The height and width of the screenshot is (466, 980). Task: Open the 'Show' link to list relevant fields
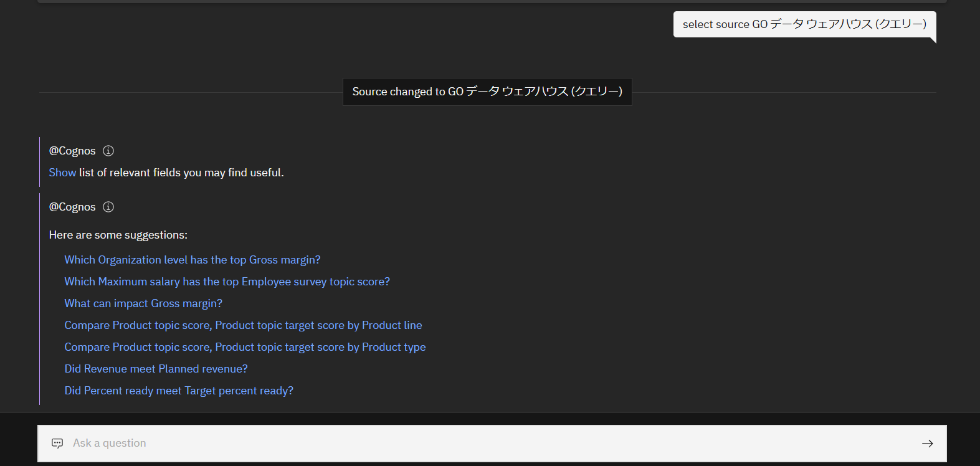62,173
